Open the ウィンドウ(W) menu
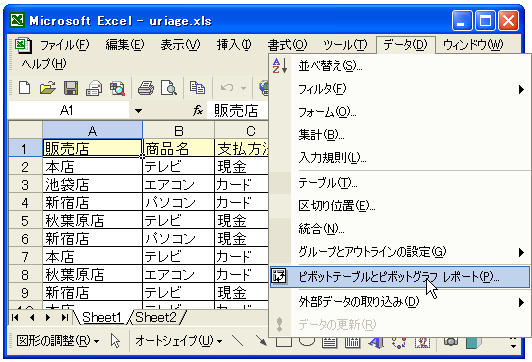 click(x=473, y=45)
